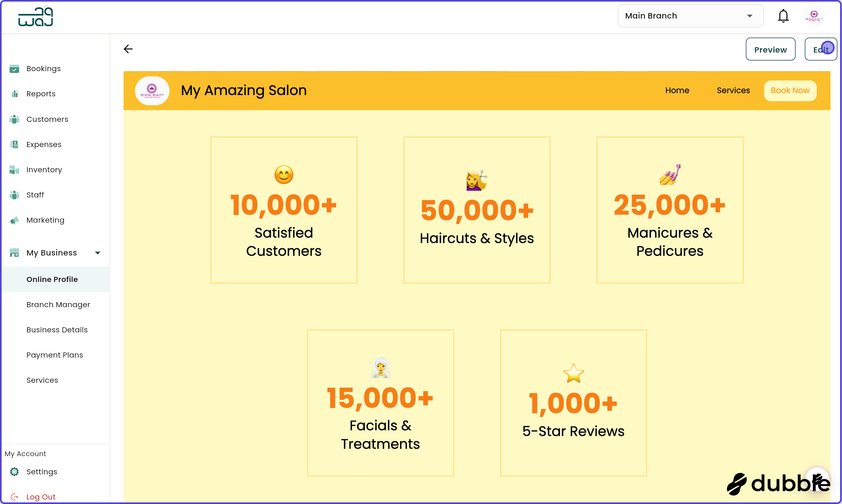
Task: Open the Inventory icon
Action: [x=14, y=169]
